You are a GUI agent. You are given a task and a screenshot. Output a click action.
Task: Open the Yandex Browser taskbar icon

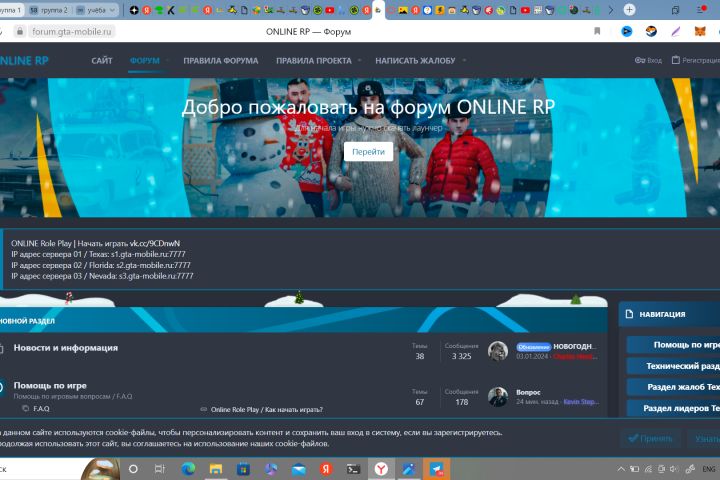pos(381,469)
